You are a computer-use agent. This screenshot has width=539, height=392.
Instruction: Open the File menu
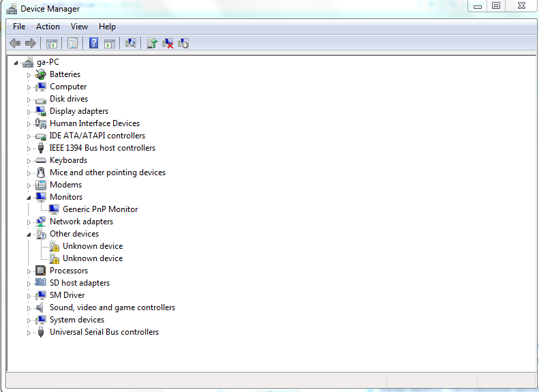click(19, 27)
